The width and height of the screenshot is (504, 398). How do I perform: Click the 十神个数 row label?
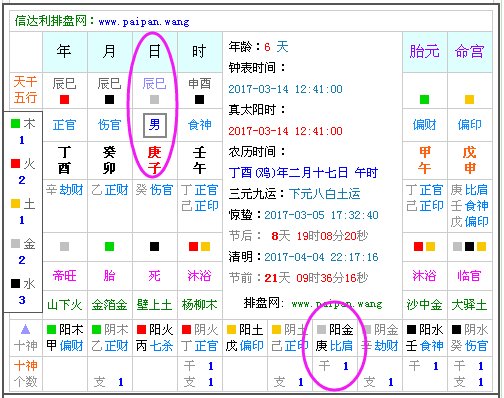point(26,373)
